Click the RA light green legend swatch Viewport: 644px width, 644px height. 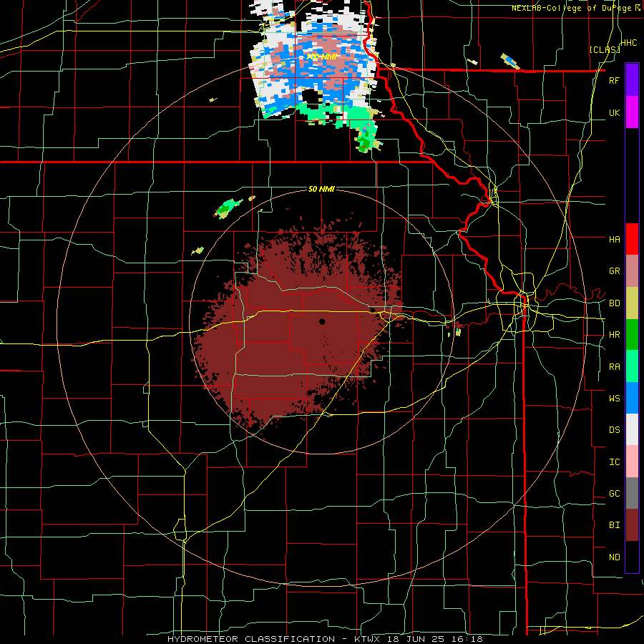click(632, 367)
